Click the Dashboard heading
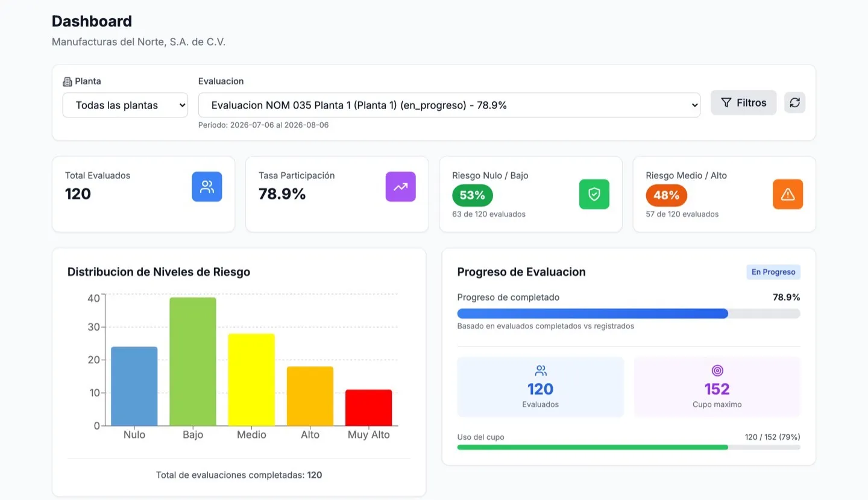Viewport: 868px width, 500px height. (92, 21)
